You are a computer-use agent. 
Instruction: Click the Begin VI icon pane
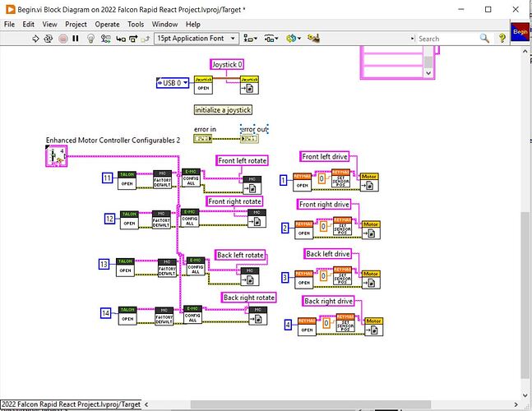coord(520,31)
